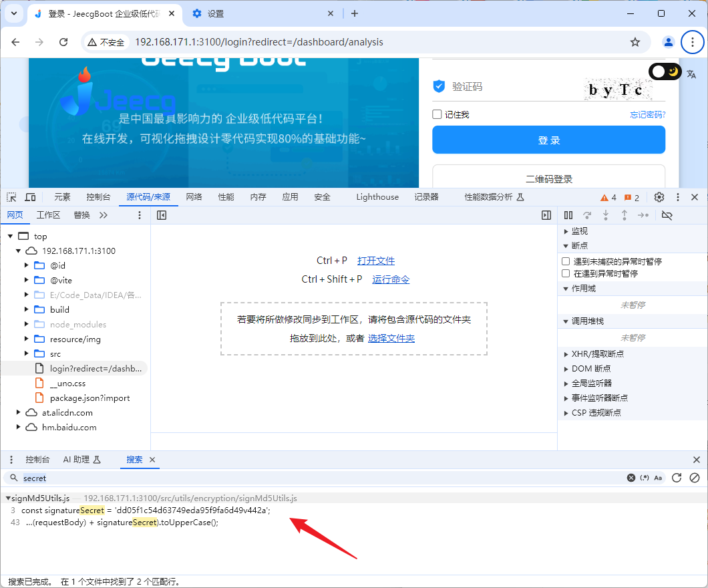Open the browser profile icon
This screenshot has width=708, height=588.
pyautogui.click(x=669, y=42)
